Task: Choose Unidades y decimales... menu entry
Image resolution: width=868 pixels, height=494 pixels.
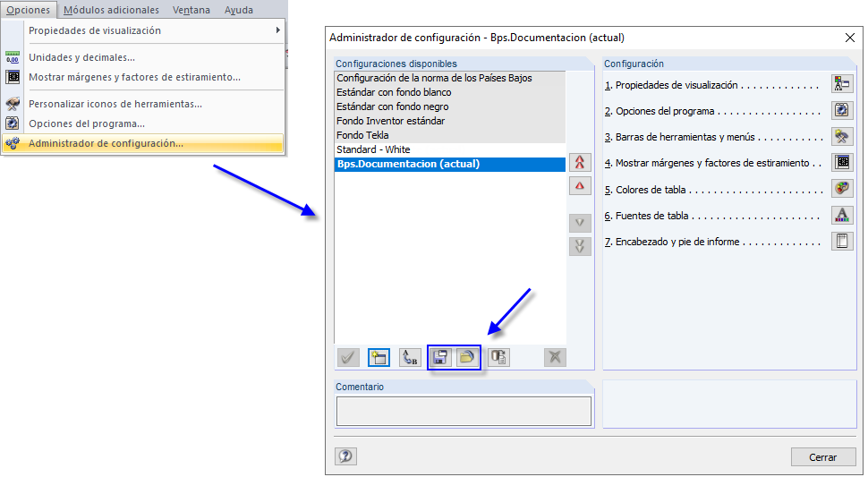Action: pyautogui.click(x=144, y=57)
